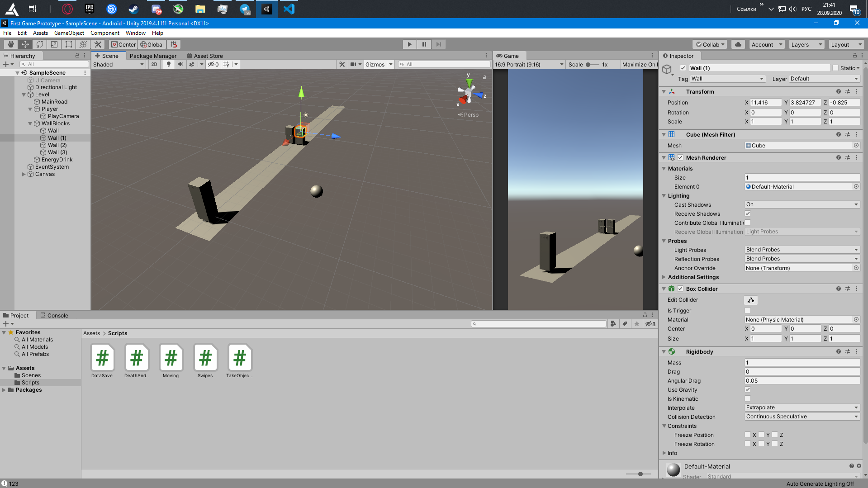This screenshot has width=868, height=488.
Task: Toggle 2D view mode
Action: click(x=154, y=64)
